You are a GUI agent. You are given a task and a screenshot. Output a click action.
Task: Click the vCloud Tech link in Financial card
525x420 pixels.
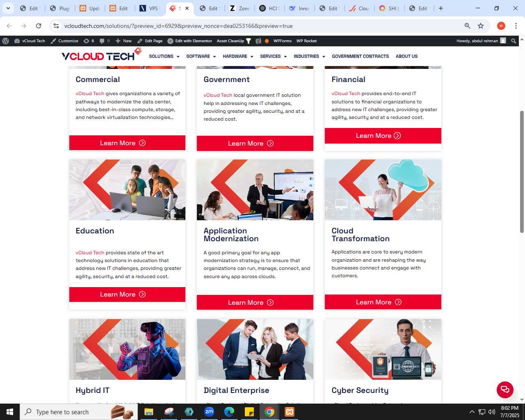tap(346, 94)
